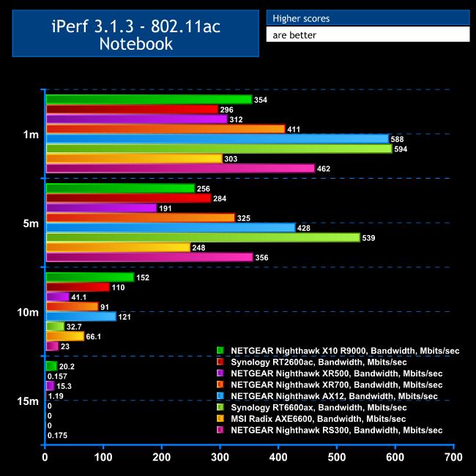Click the 32.7 value label at 10m
Image resolution: width=476 pixels, height=476 pixels.
click(75, 327)
